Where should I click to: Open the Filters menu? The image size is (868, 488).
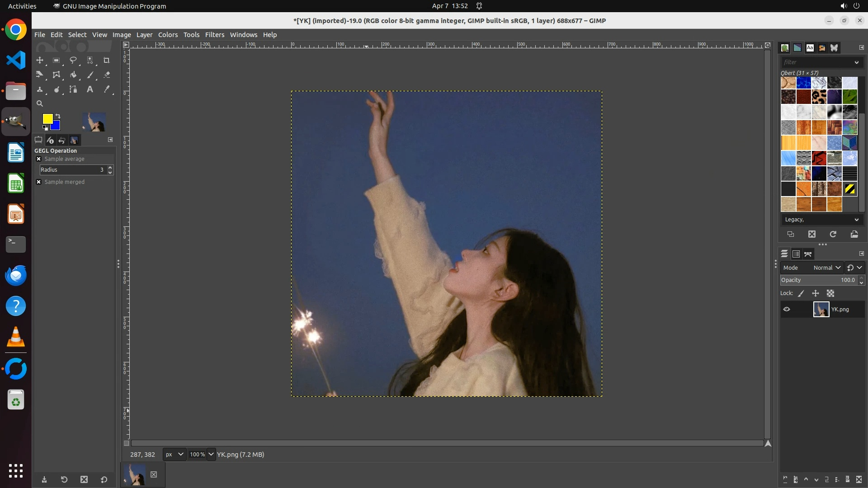pyautogui.click(x=214, y=35)
